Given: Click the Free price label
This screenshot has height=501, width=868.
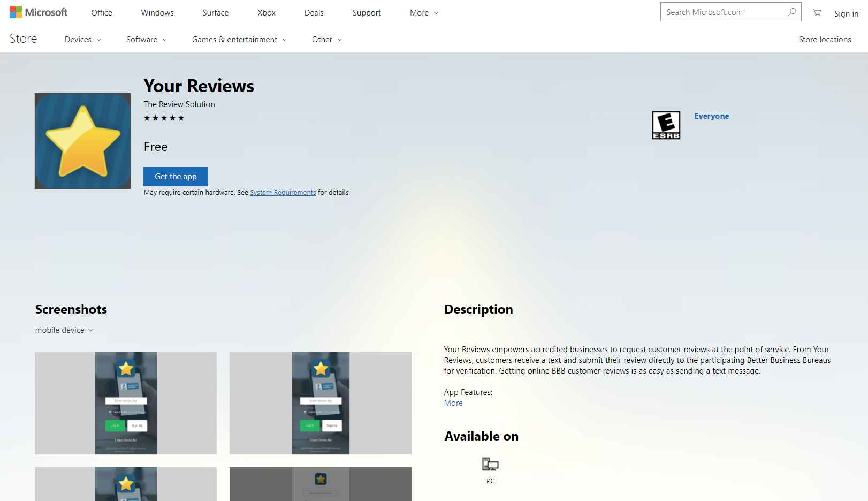Looking at the screenshot, I should [x=156, y=147].
